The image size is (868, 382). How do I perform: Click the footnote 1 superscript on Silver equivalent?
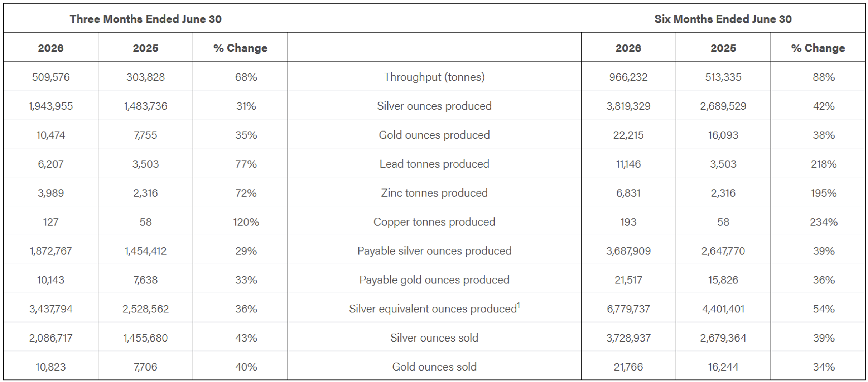tap(519, 305)
